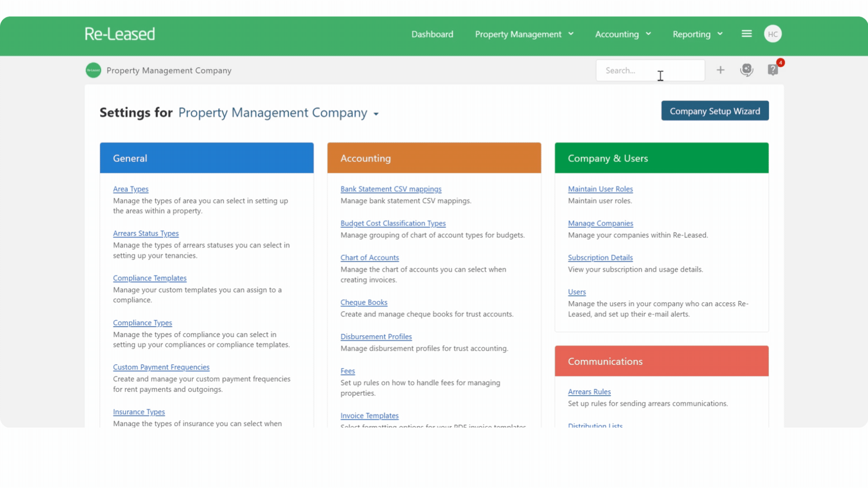
Task: Open Compliance Templates link
Action: (150, 278)
